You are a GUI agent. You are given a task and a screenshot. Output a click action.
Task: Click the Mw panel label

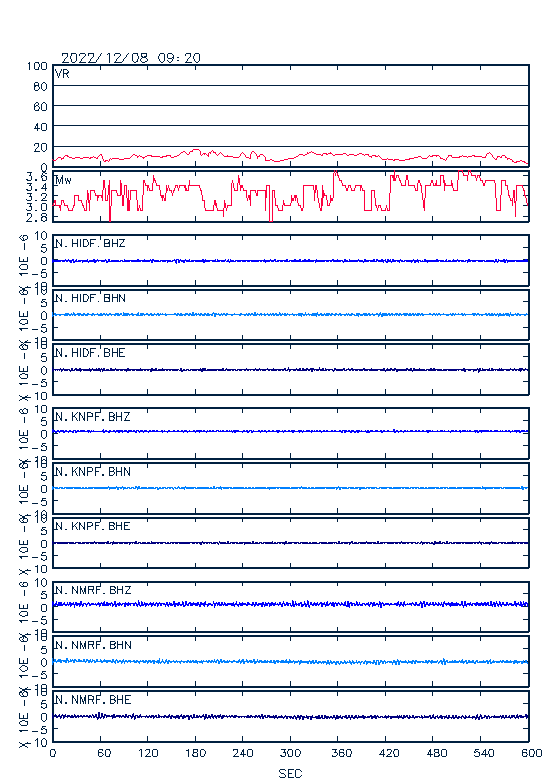pyautogui.click(x=63, y=180)
